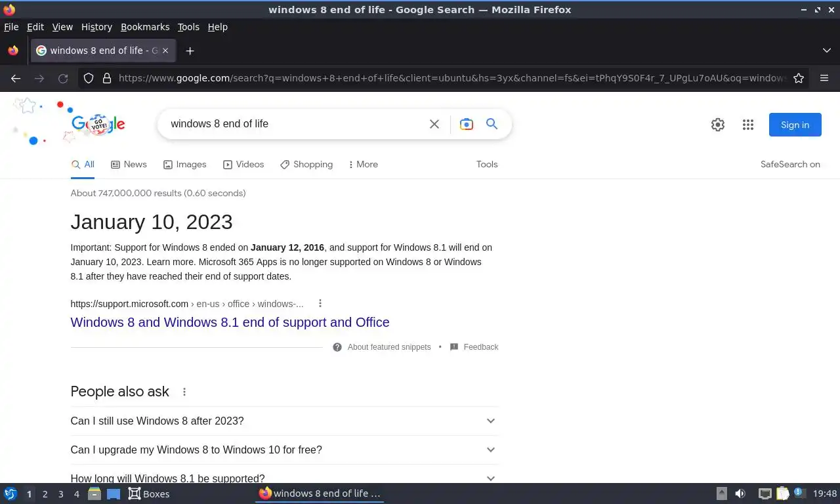Open the File menu
Viewport: 840px width, 504px height.
tap(11, 27)
